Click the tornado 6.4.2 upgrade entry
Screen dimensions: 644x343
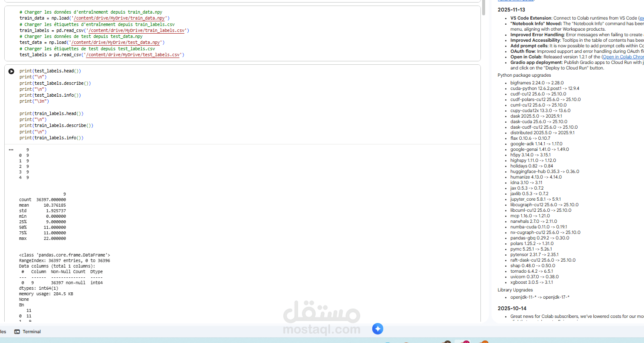(532, 271)
